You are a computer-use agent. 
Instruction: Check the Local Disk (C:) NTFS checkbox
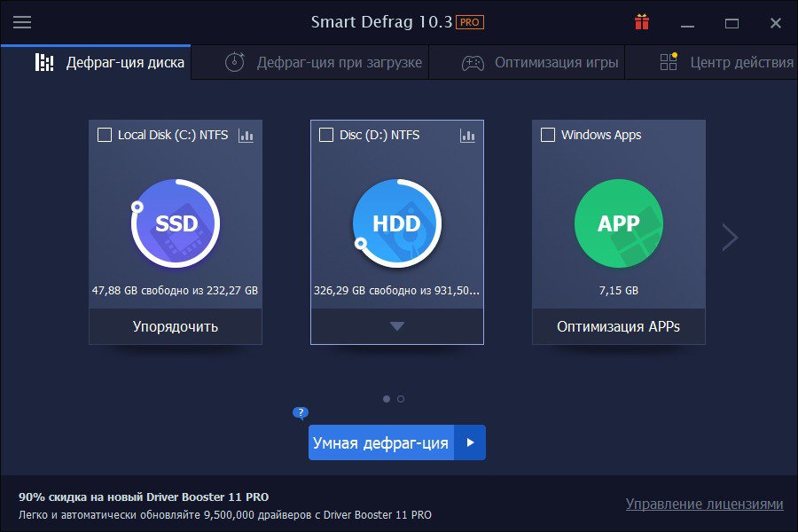pos(105,135)
